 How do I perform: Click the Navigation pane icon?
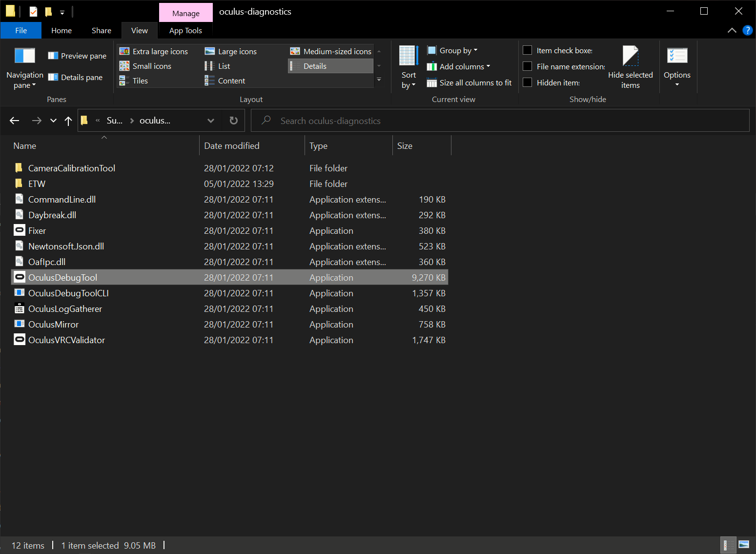point(24,56)
